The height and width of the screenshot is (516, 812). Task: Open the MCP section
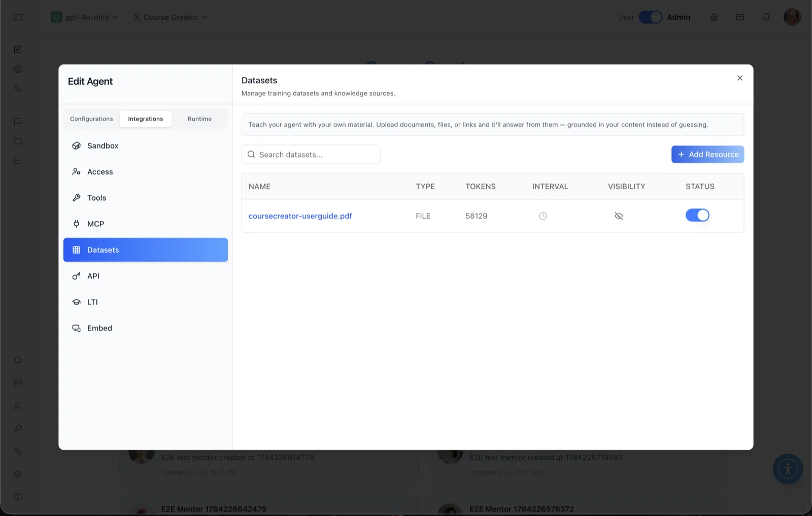coord(146,224)
